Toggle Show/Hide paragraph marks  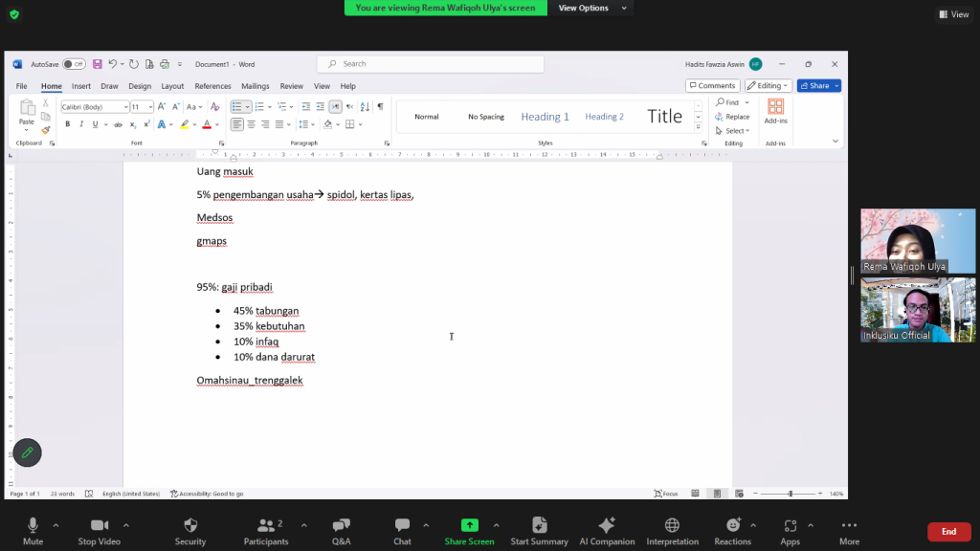(380, 107)
